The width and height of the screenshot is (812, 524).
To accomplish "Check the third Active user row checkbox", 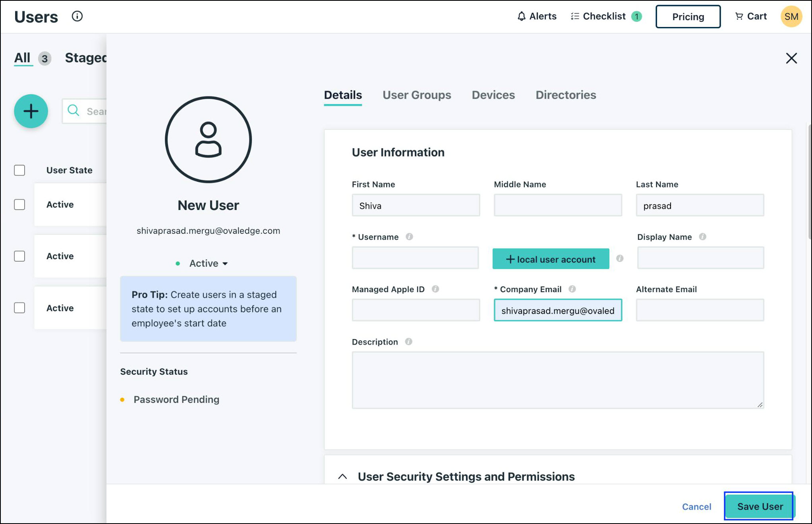I will point(19,308).
